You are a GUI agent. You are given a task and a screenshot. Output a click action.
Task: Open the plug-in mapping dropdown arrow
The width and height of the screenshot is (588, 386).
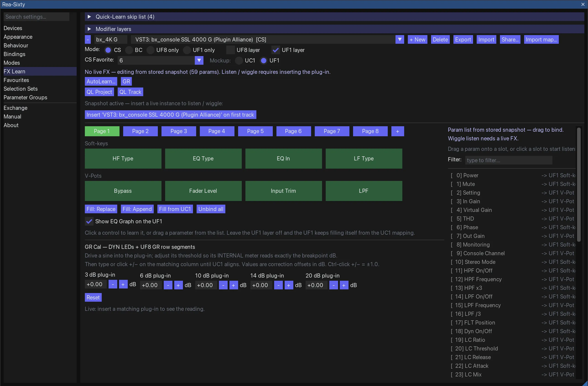click(x=400, y=39)
